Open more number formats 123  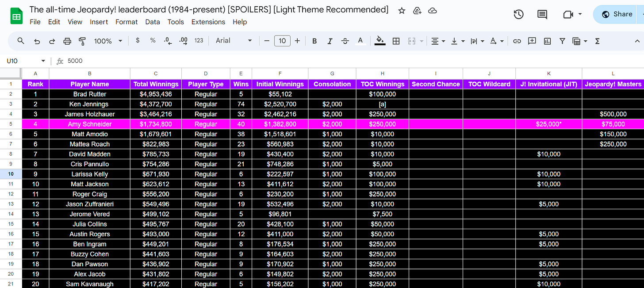click(199, 40)
